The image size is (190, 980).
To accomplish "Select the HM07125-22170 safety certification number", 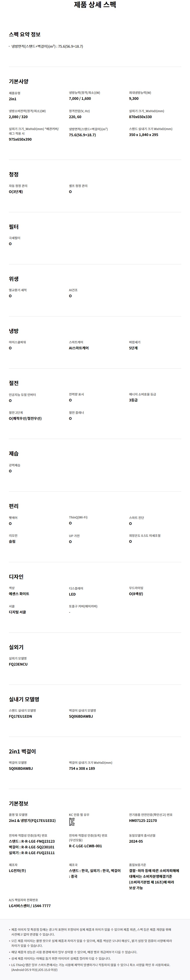I will [x=143, y=821].
